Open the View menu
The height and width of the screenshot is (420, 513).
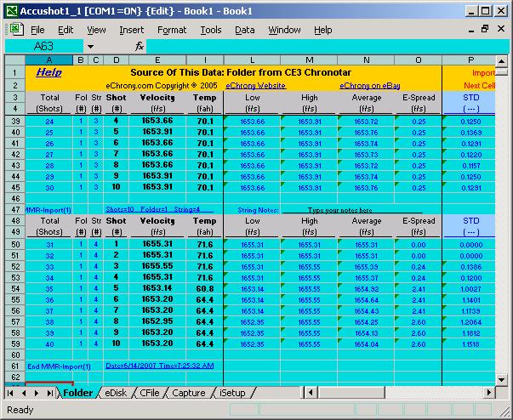point(96,30)
